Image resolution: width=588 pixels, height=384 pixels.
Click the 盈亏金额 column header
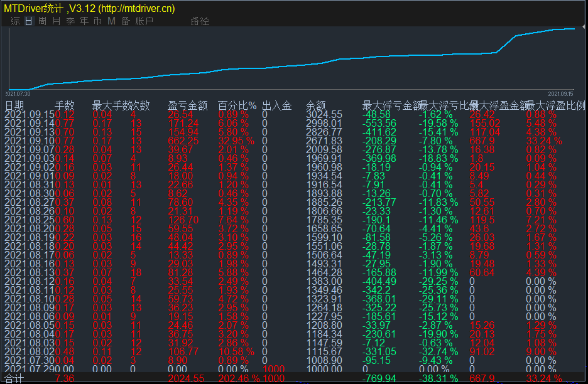[187, 105]
